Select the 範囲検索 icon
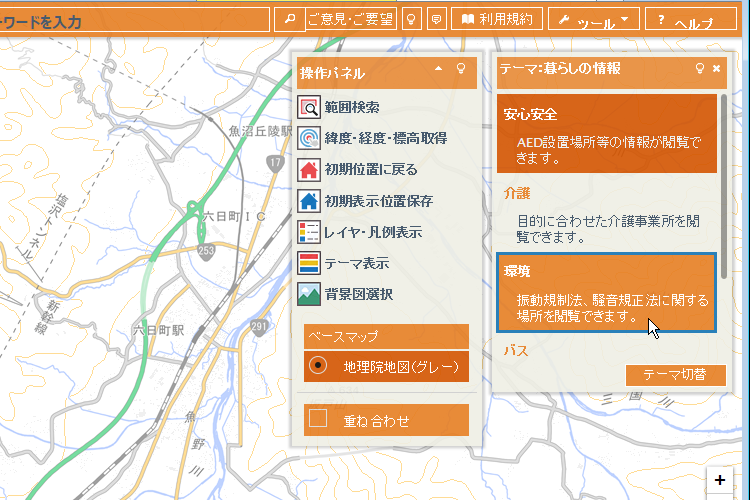Screen dimensions: 750x500 [309, 107]
